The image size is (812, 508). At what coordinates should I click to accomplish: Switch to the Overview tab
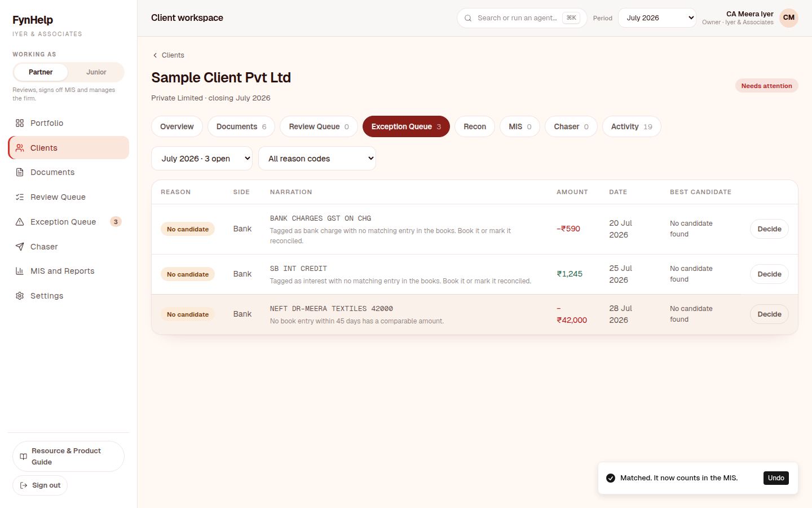coord(177,126)
